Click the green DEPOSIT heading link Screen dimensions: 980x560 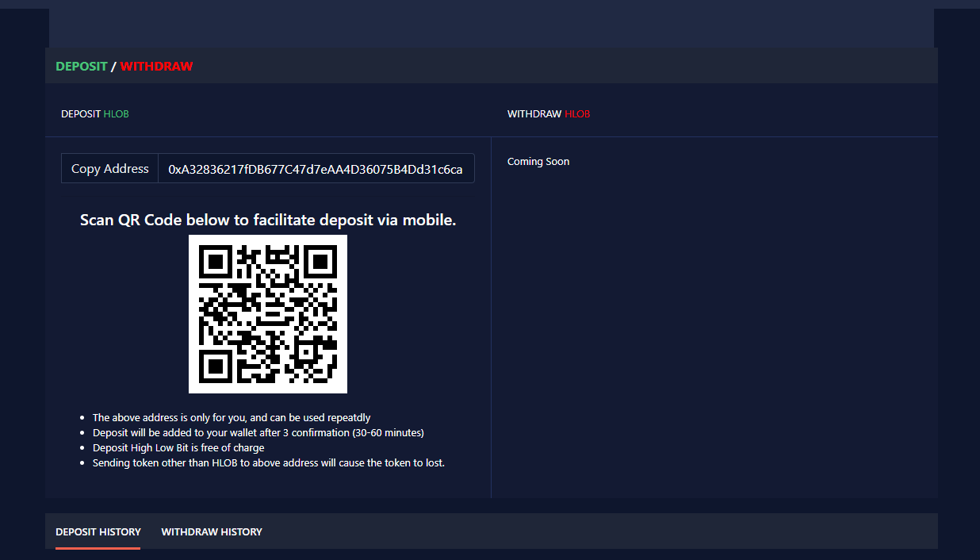point(82,67)
